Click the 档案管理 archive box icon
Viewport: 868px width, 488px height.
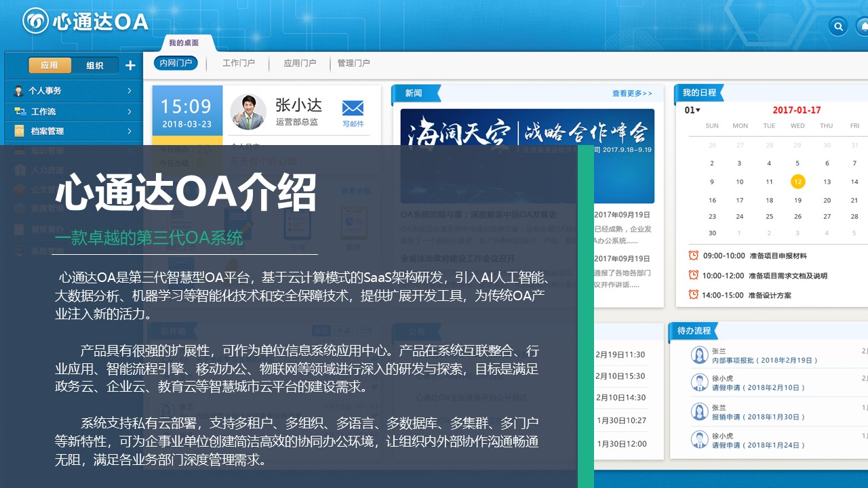[x=19, y=131]
